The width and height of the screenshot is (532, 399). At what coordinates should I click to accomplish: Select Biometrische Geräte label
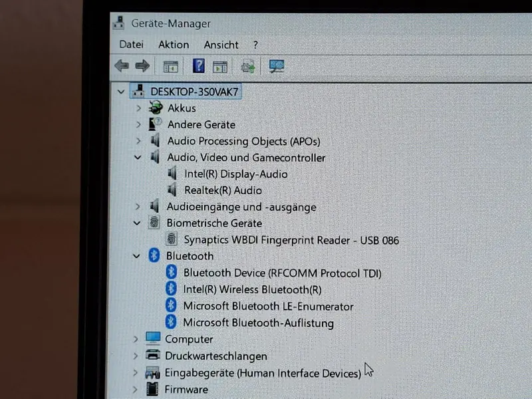pos(214,223)
